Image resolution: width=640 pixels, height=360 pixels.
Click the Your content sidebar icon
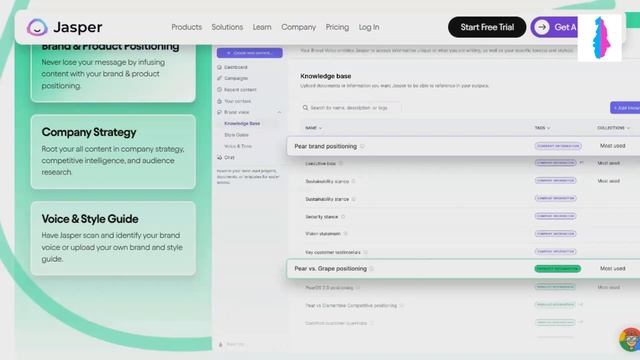pos(220,101)
